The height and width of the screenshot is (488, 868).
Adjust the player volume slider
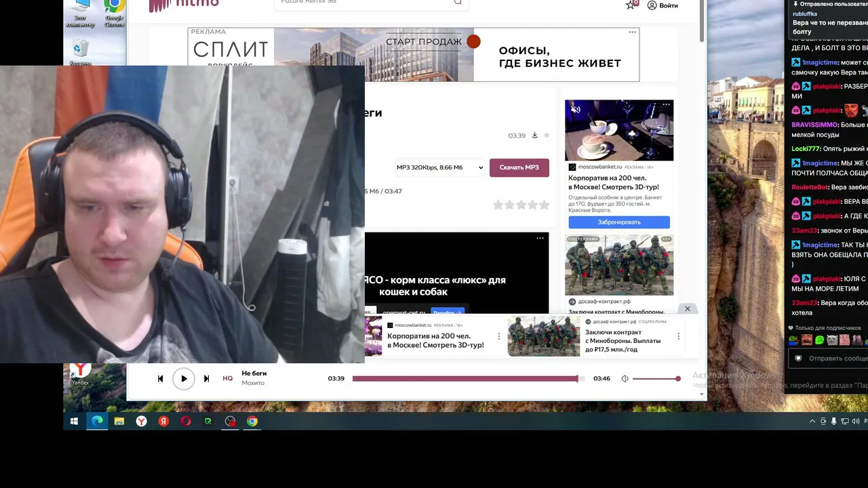click(x=656, y=379)
